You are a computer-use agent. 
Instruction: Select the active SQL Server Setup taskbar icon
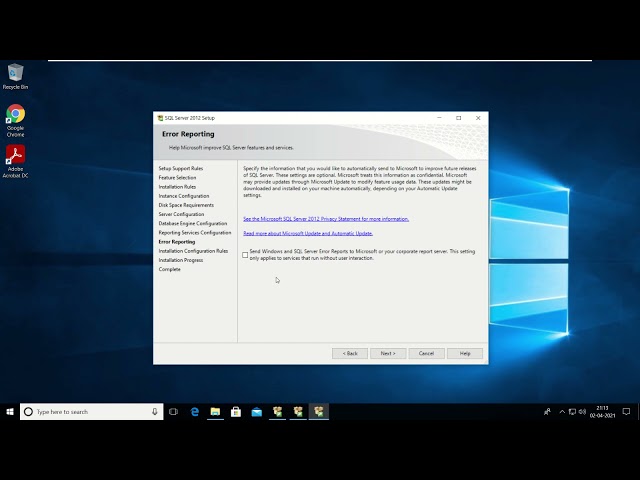pyautogui.click(x=319, y=411)
